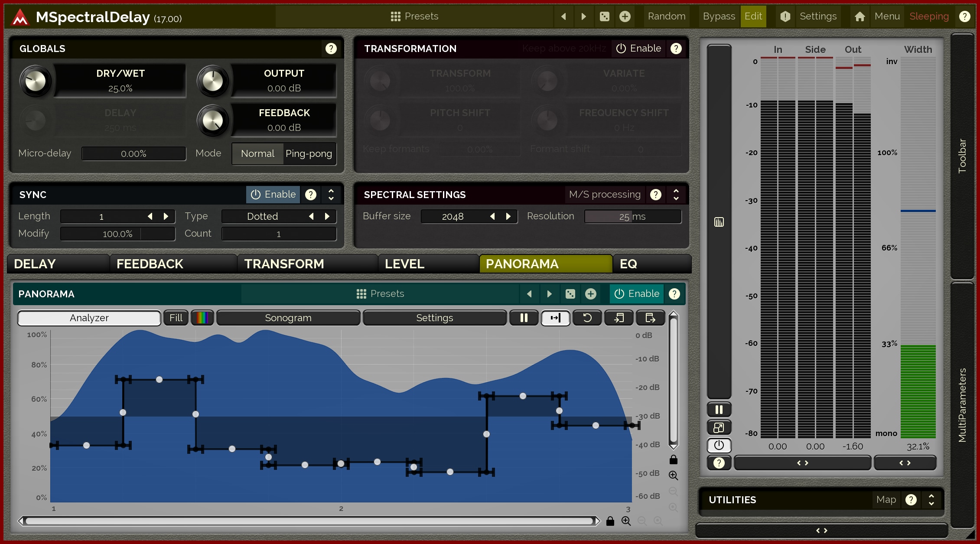Image resolution: width=980 pixels, height=544 pixels.
Task: Increase Buffer size with right arrow
Action: click(x=508, y=216)
